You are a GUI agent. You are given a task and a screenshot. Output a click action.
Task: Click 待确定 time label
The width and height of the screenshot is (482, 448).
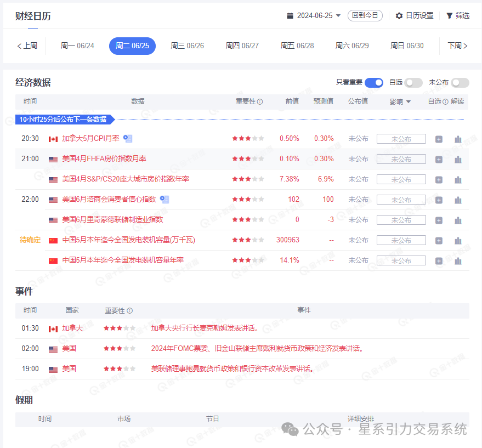30,240
